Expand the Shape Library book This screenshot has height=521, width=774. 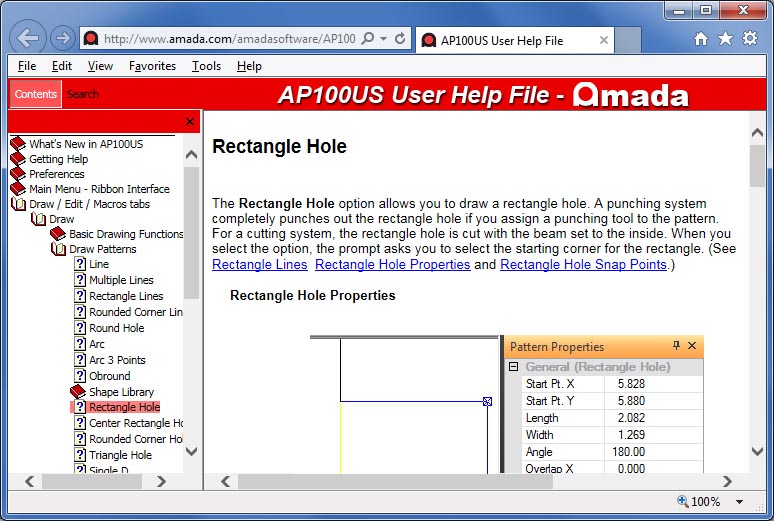tap(78, 392)
